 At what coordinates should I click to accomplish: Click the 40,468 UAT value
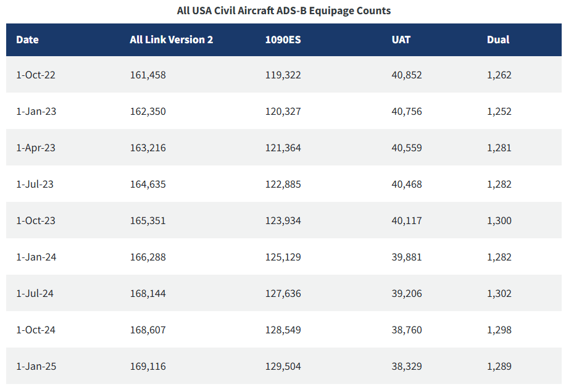pyautogui.click(x=407, y=185)
